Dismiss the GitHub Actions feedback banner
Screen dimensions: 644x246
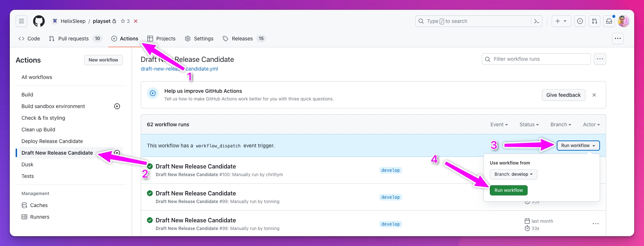click(x=594, y=95)
